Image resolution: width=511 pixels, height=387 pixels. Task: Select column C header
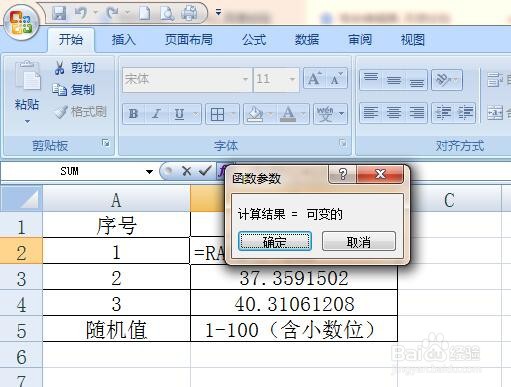[449, 199]
